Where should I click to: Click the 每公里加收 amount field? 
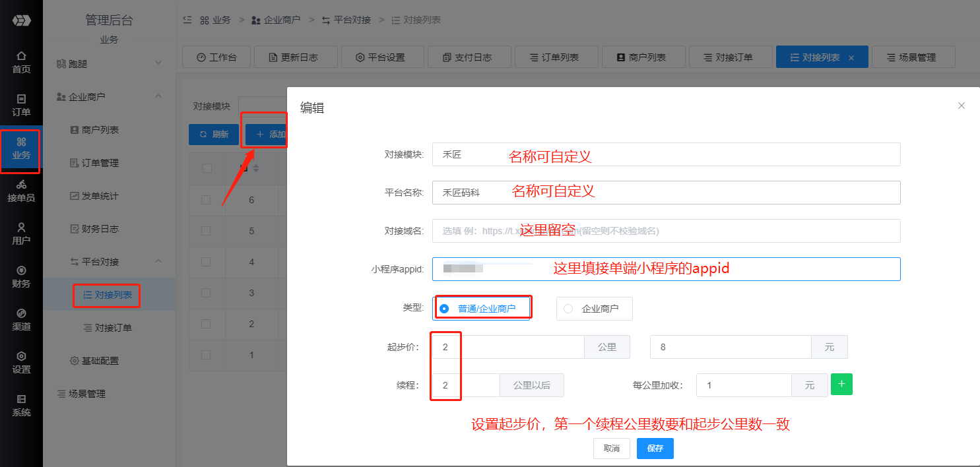744,385
